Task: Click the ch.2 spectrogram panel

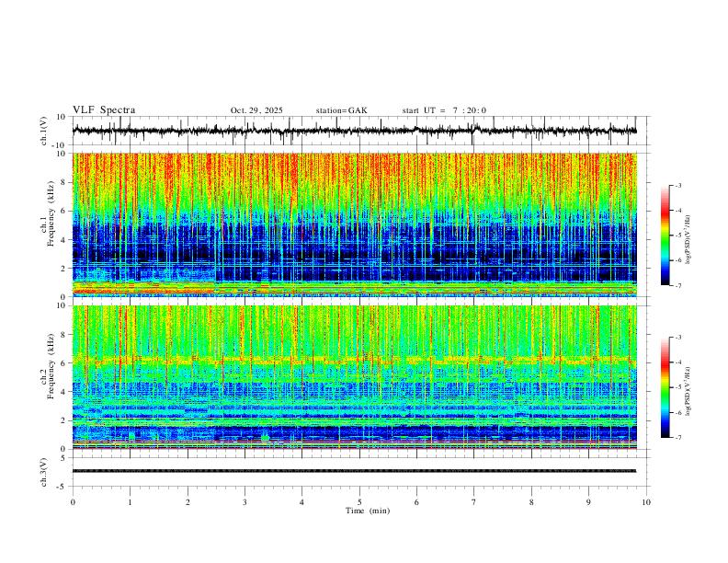Action: [354, 377]
